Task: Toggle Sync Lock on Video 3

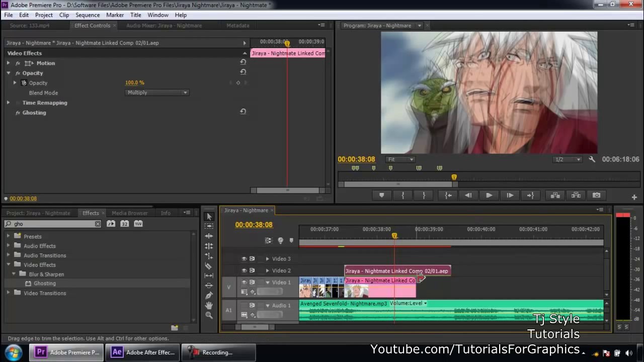Action: point(252,259)
